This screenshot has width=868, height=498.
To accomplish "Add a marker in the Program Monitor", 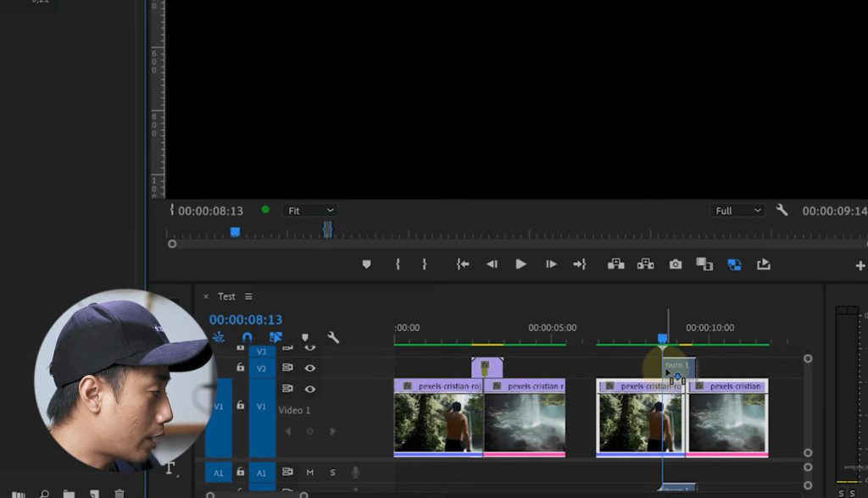I will (366, 264).
